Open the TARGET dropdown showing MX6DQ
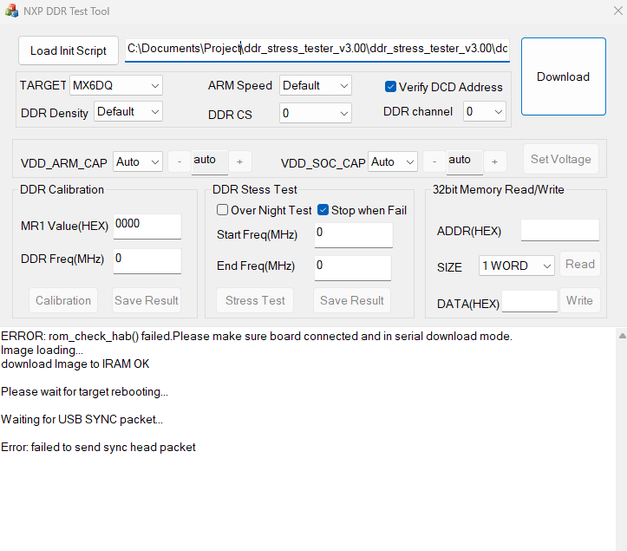The width and height of the screenshot is (627, 551). pos(116,86)
